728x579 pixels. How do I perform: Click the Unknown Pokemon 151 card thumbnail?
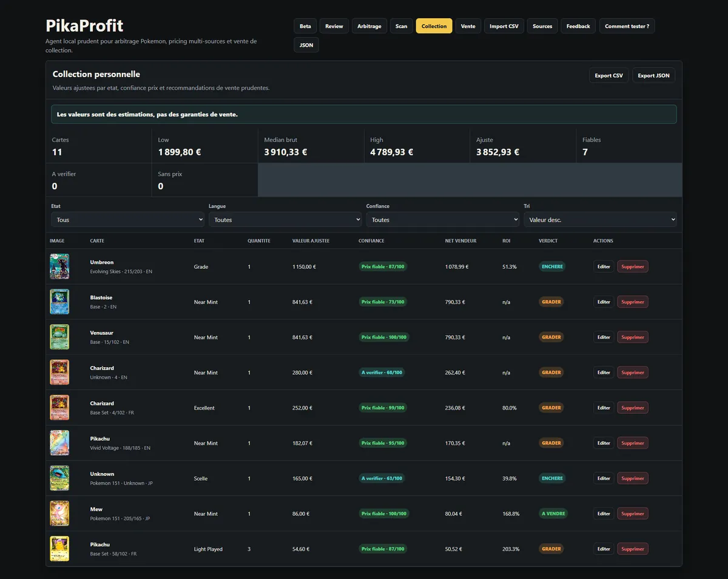[x=59, y=478]
